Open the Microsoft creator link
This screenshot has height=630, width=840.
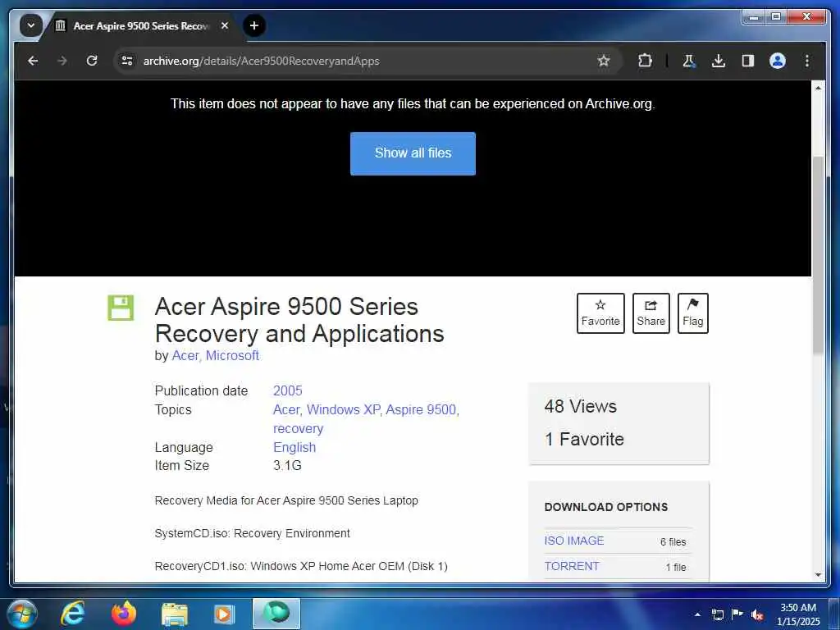click(232, 356)
